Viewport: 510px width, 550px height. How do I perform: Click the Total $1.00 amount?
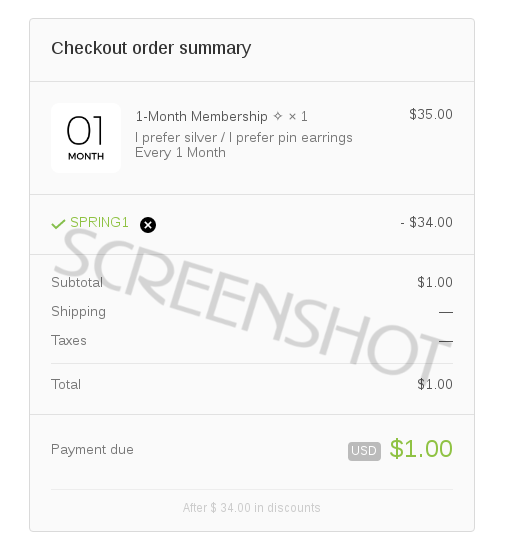(x=435, y=384)
